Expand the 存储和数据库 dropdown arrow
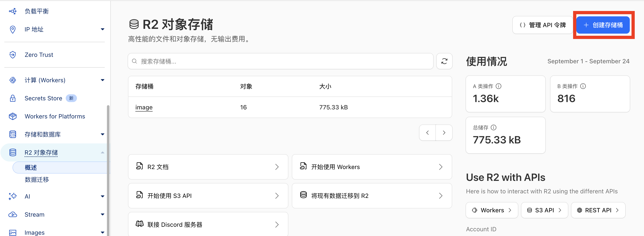This screenshot has height=236, width=644. [x=103, y=134]
